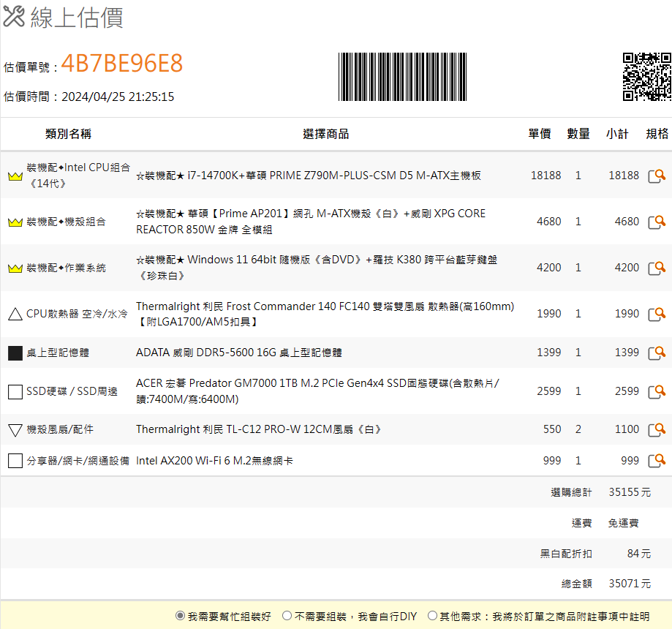Click 黑白配折扣 value 84元

tap(639, 554)
